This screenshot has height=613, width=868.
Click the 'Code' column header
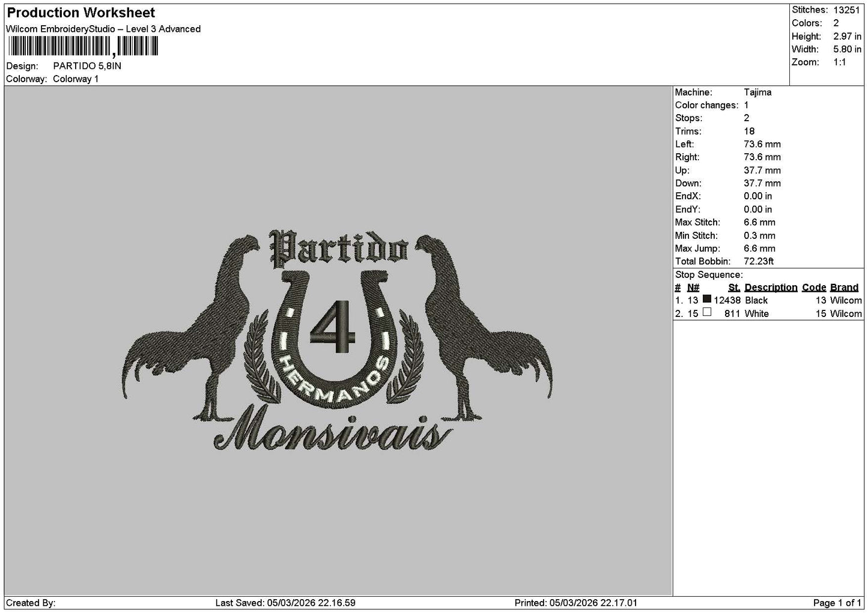[814, 288]
